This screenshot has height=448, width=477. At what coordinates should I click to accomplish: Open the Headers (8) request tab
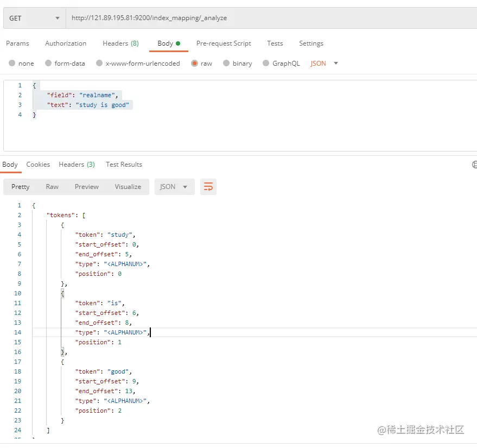pos(121,43)
